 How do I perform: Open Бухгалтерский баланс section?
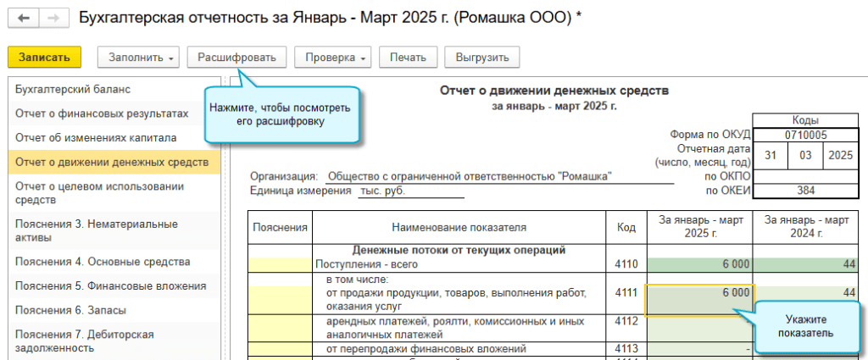(x=73, y=89)
